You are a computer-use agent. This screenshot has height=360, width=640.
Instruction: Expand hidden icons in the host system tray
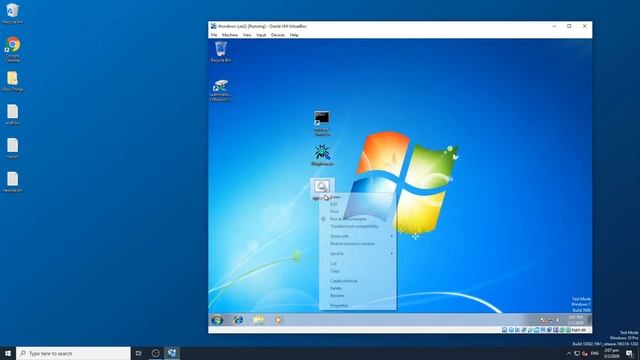pos(569,353)
